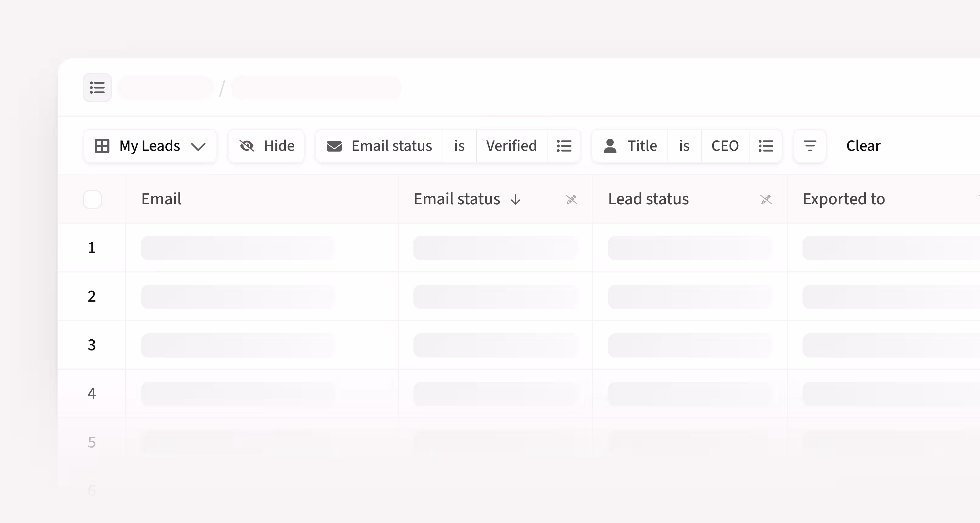Image resolution: width=980 pixels, height=523 pixels.
Task: Select row number 4
Action: pos(92,393)
